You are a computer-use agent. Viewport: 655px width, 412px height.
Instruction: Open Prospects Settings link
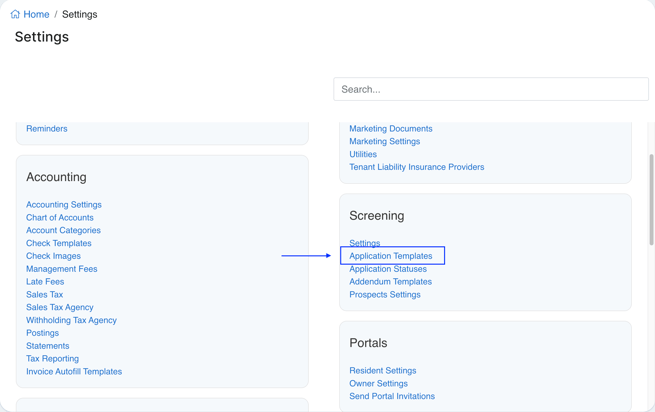pyautogui.click(x=384, y=295)
